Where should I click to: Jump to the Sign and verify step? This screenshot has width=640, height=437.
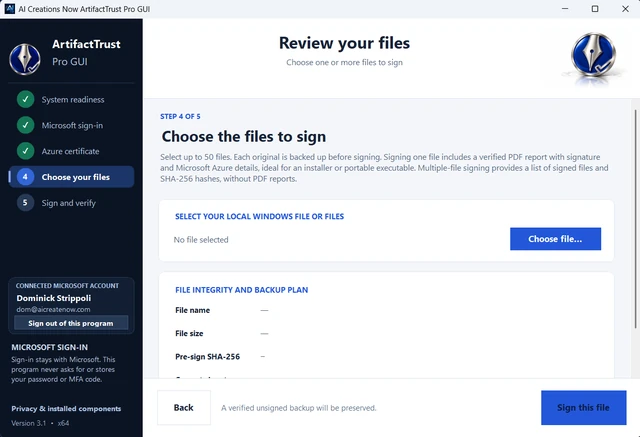click(x=71, y=202)
